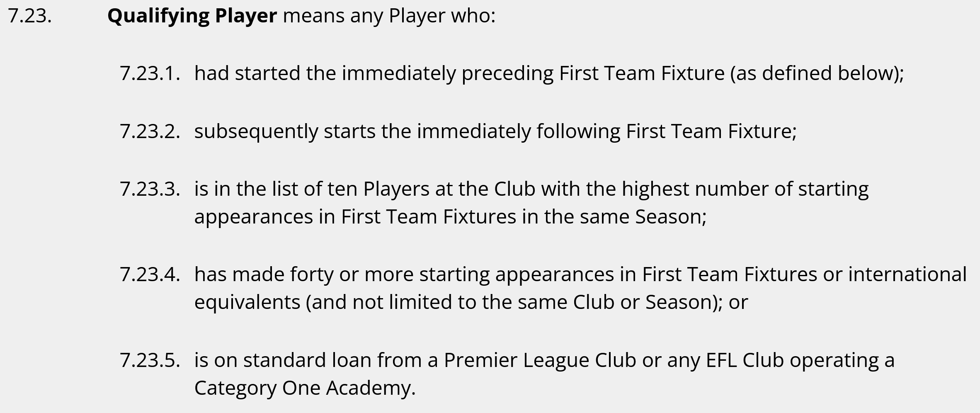Click the bold 'Qualifying Player' term
This screenshot has width=980, height=413.
[192, 17]
